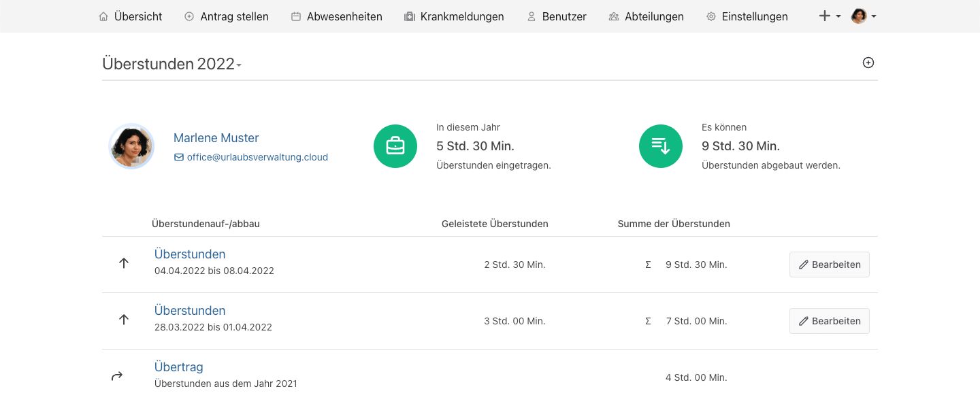The image size is (980, 408).
Task: Click the Antrag stellen plus-circle icon
Action: coord(189,16)
